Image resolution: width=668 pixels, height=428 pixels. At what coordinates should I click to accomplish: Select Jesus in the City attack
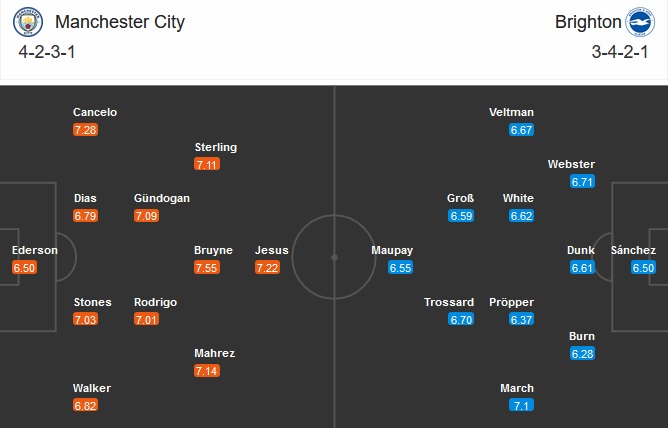[x=272, y=250]
